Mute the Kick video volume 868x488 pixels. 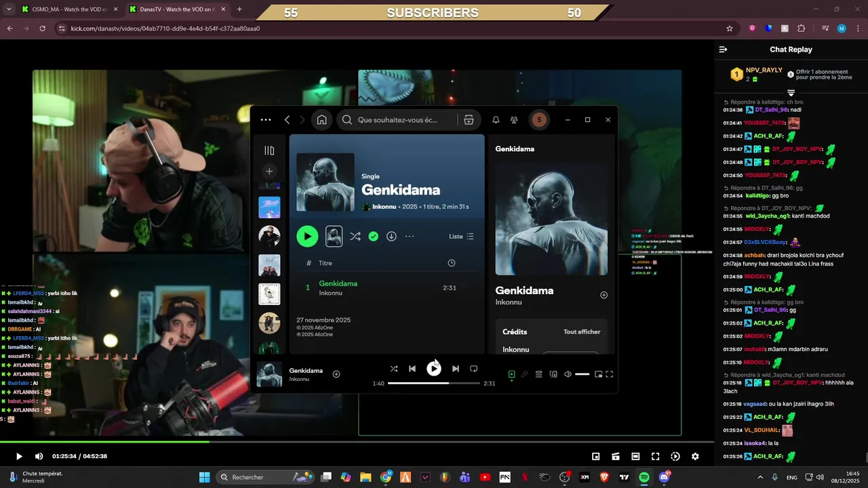pyautogui.click(x=39, y=456)
